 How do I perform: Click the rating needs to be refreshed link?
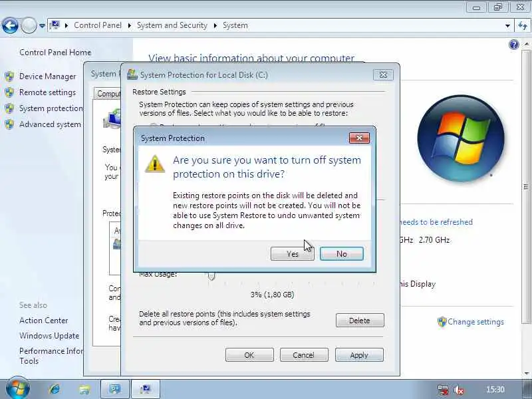point(436,222)
